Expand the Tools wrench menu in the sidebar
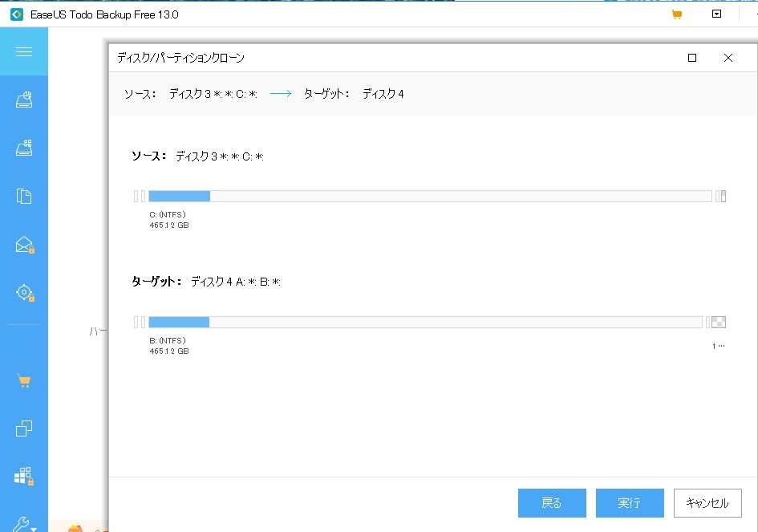 tap(24, 524)
